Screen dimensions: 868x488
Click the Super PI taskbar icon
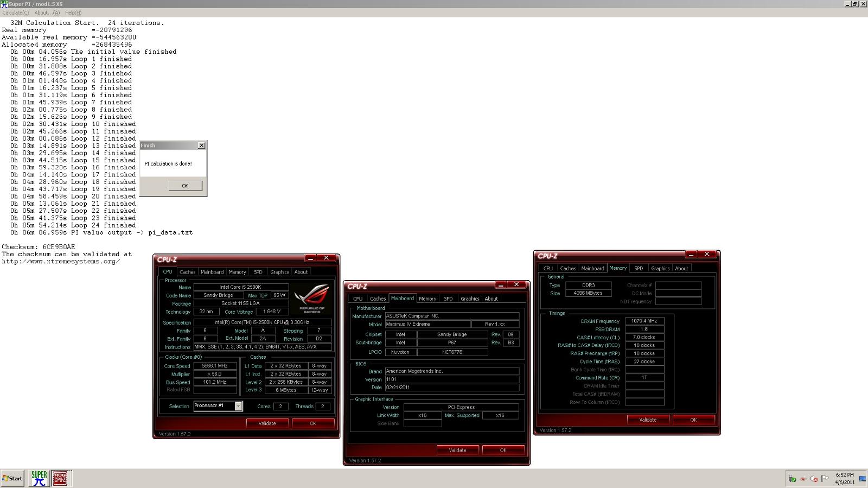[39, 478]
